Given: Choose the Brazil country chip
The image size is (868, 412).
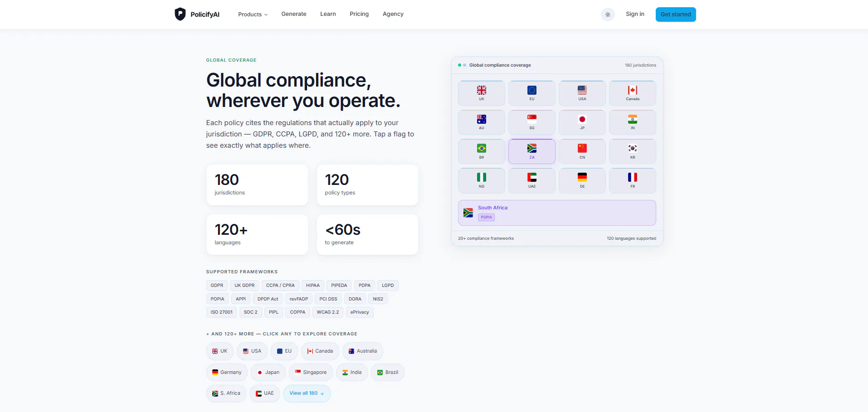Looking at the screenshot, I should pos(388,373).
